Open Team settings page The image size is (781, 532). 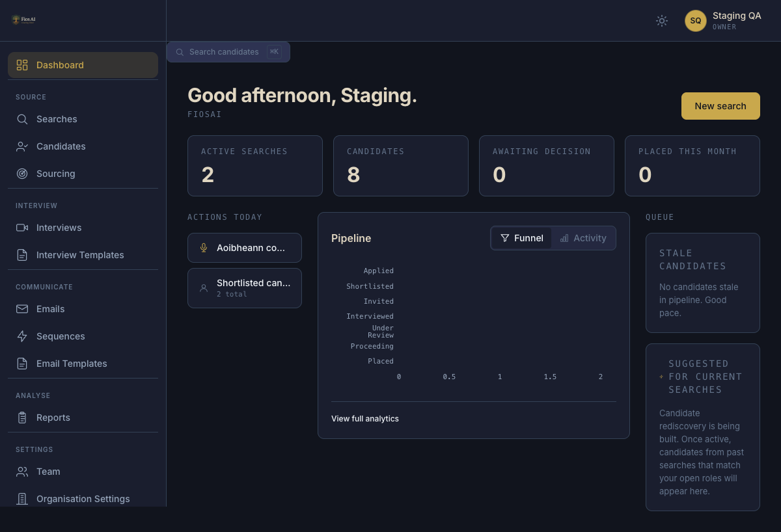coord(83,472)
